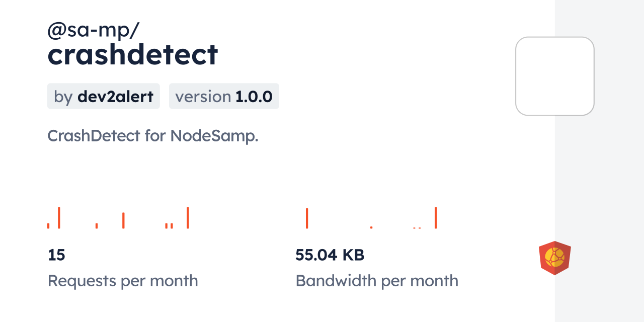Viewport: 644px width, 322px height.
Task: Click the "CrashDetect for NodeSamp." description
Action: tap(153, 136)
